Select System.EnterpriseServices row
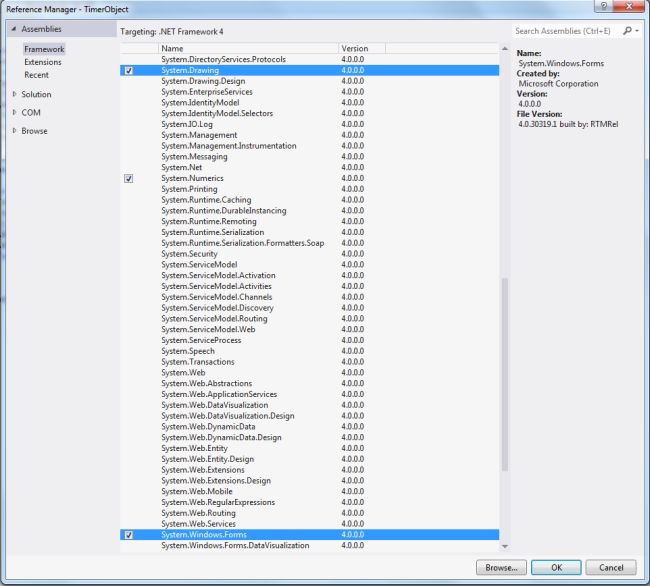The height and width of the screenshot is (586, 650). pyautogui.click(x=310, y=92)
